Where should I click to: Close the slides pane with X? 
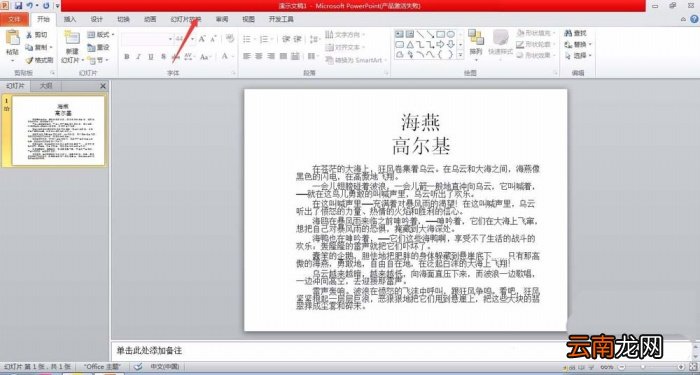click(103, 86)
